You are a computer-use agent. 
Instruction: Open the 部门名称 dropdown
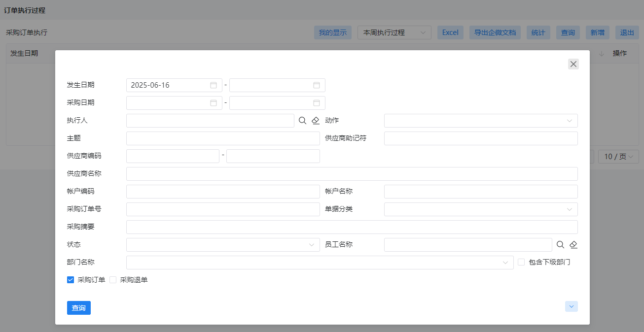tap(320, 263)
